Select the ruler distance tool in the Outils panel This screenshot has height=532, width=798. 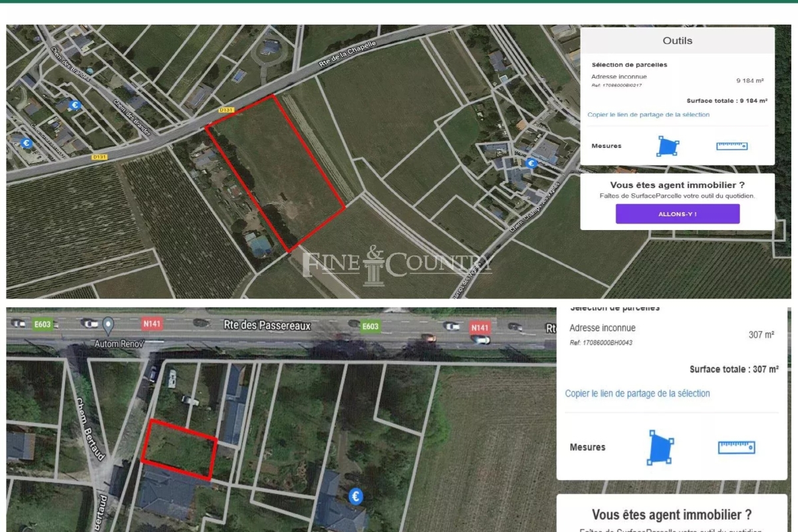[x=731, y=146]
